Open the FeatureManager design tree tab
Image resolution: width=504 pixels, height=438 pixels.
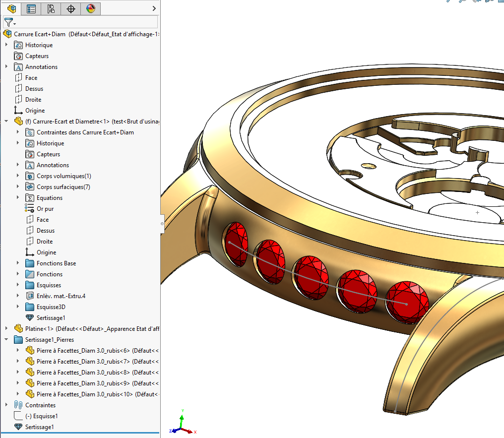pyautogui.click(x=12, y=8)
